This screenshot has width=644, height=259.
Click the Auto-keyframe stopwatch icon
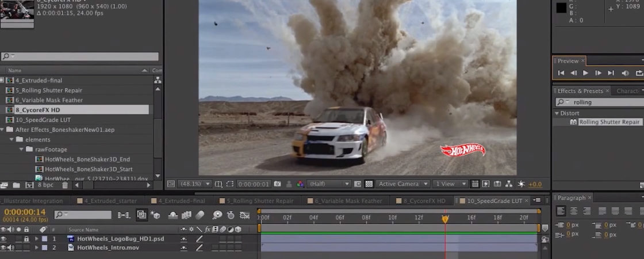[x=231, y=215]
